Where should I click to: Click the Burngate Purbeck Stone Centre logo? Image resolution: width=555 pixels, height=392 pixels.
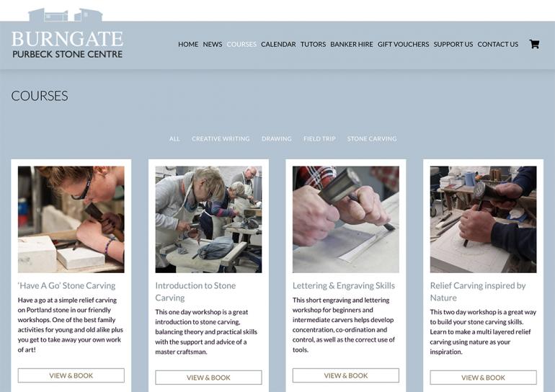67,34
